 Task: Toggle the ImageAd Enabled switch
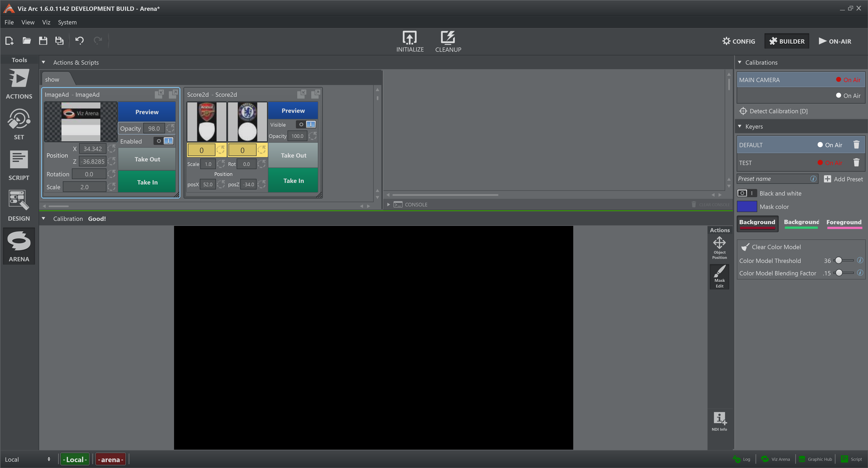click(164, 141)
